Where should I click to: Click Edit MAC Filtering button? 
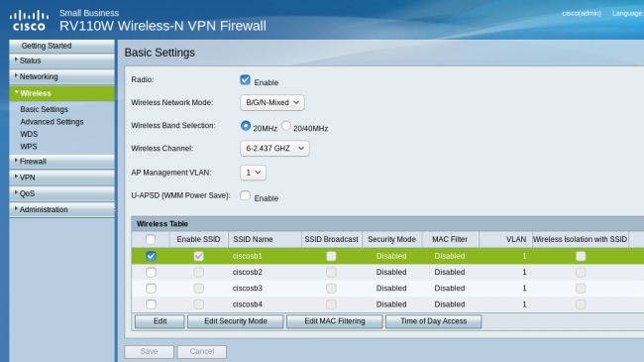coord(334,321)
